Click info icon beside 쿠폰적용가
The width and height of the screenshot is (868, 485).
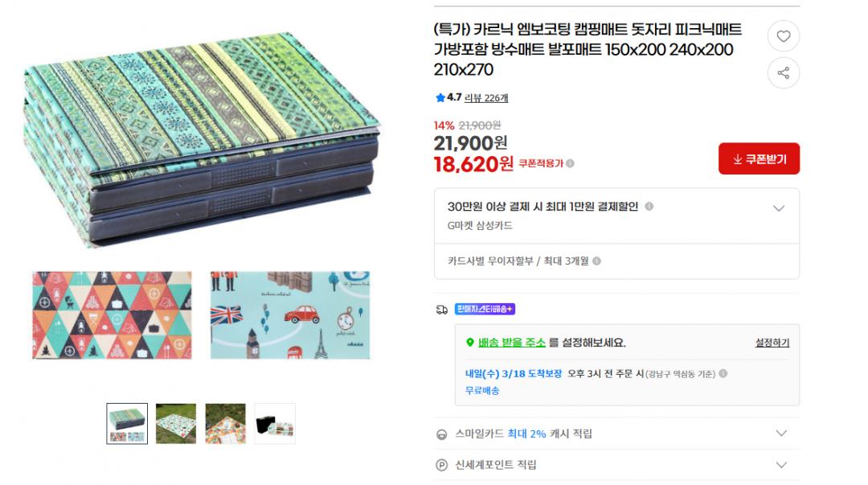tap(570, 163)
